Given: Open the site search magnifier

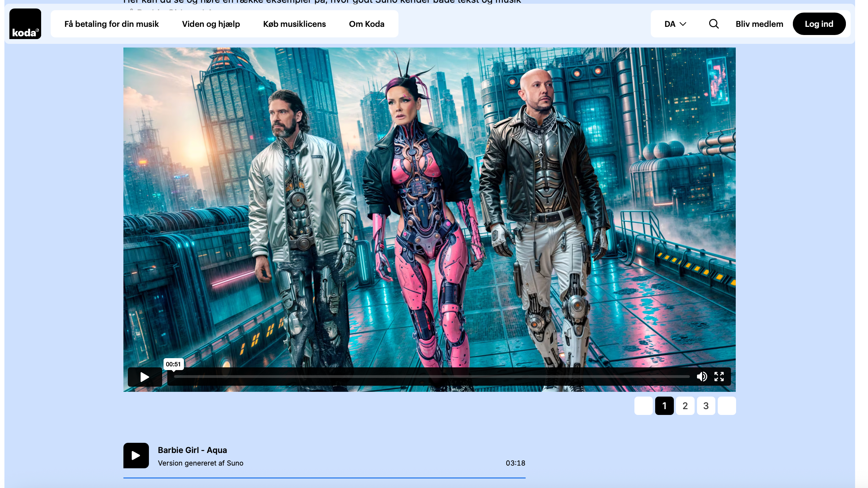Looking at the screenshot, I should click(714, 24).
